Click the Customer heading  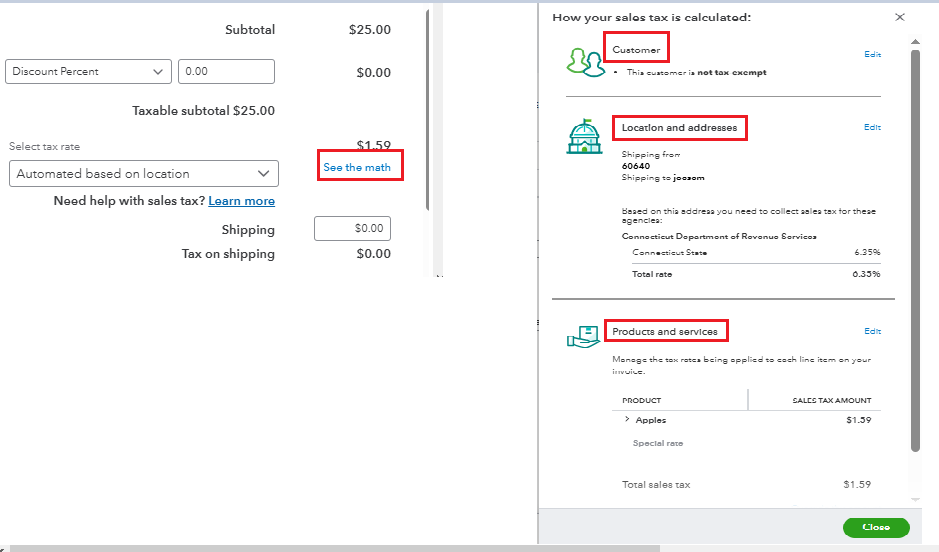pos(636,50)
